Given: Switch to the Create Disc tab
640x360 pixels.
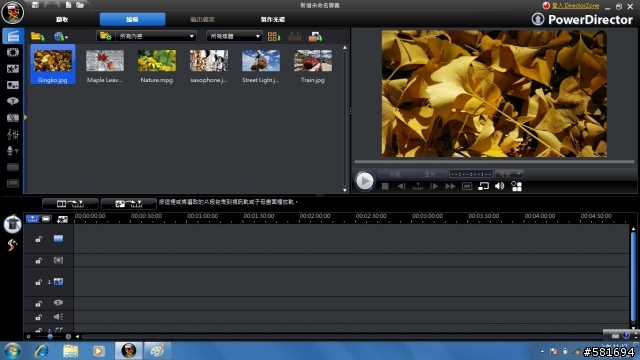Looking at the screenshot, I should click(x=273, y=20).
